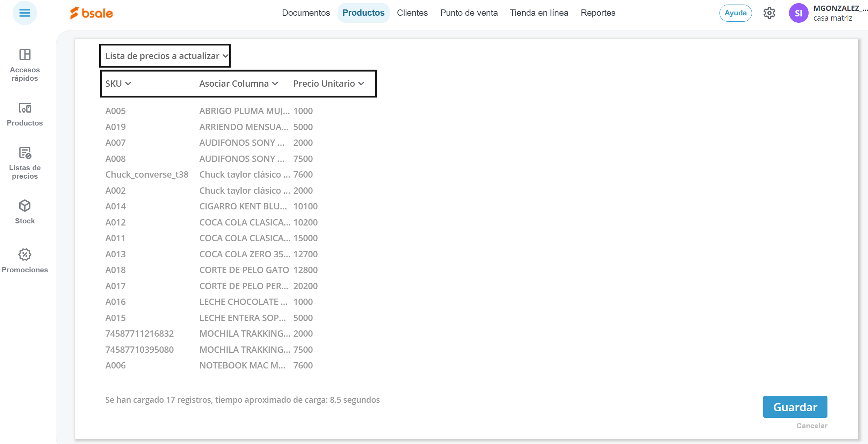The height and width of the screenshot is (444, 868).
Task: Click the Cancelar link
Action: [x=811, y=426]
